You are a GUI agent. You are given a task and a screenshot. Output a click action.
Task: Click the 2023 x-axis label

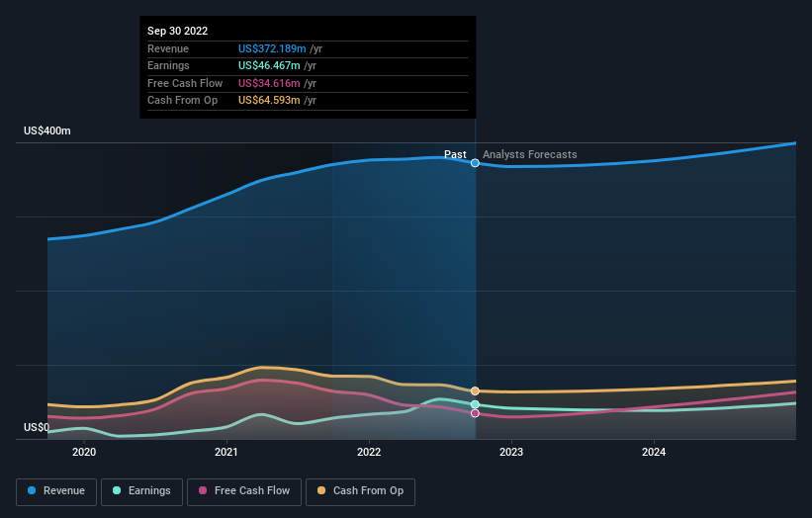click(511, 452)
